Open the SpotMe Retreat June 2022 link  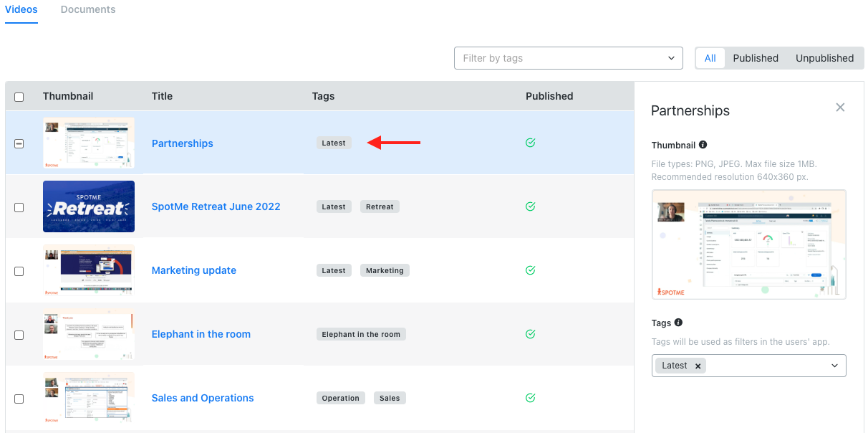tap(216, 206)
